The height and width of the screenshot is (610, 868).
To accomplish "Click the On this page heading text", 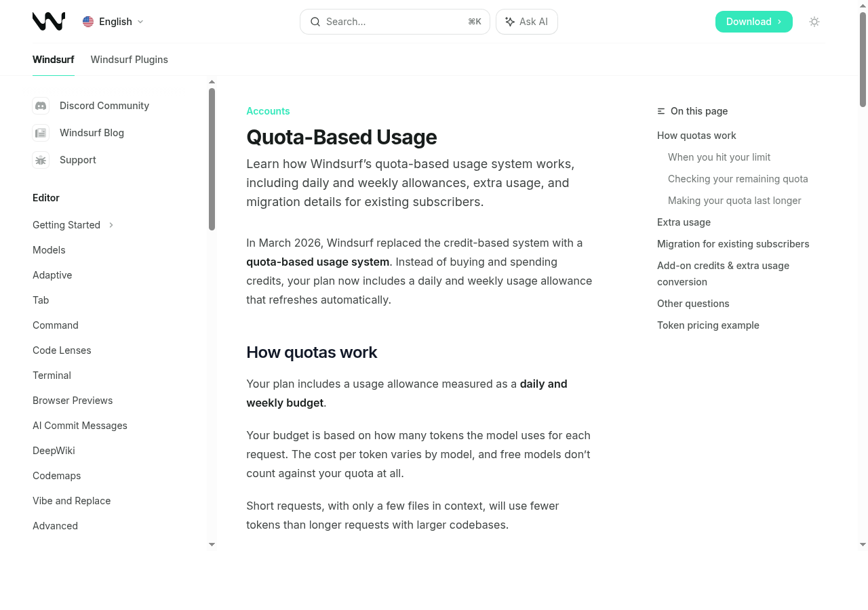I will pos(699,111).
